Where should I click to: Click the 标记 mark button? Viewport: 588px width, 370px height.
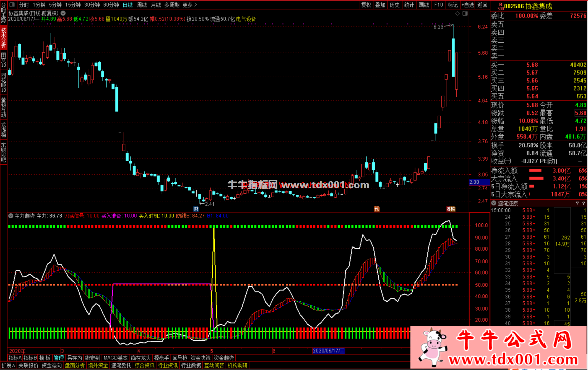tap(453, 5)
